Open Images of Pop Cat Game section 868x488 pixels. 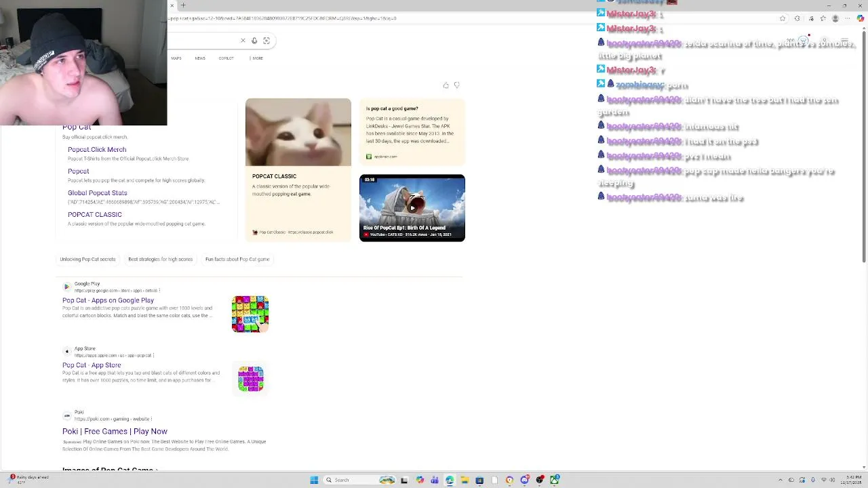[110, 469]
